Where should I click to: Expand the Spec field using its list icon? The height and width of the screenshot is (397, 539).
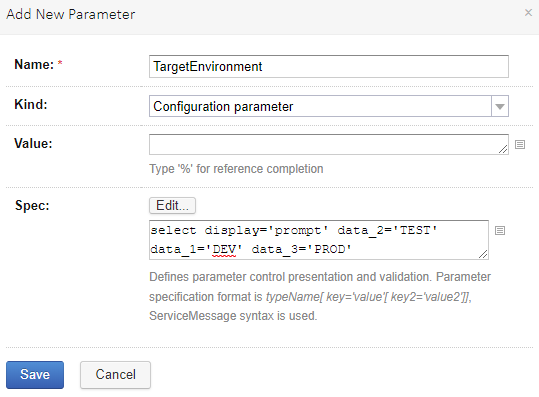tap(500, 231)
